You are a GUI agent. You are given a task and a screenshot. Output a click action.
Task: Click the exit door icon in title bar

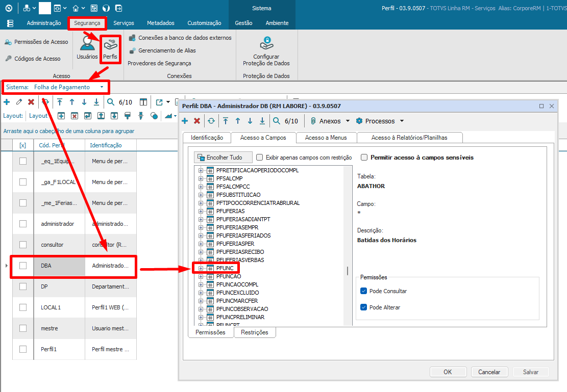[x=118, y=8]
